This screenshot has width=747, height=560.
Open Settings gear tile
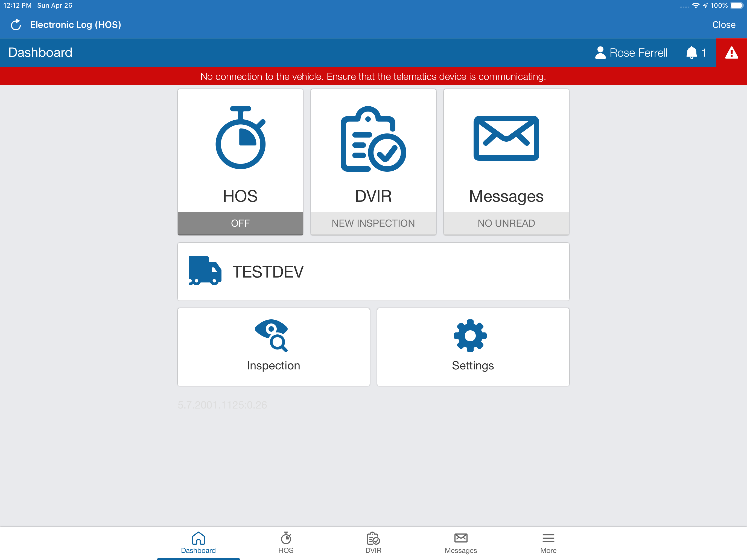click(x=473, y=346)
